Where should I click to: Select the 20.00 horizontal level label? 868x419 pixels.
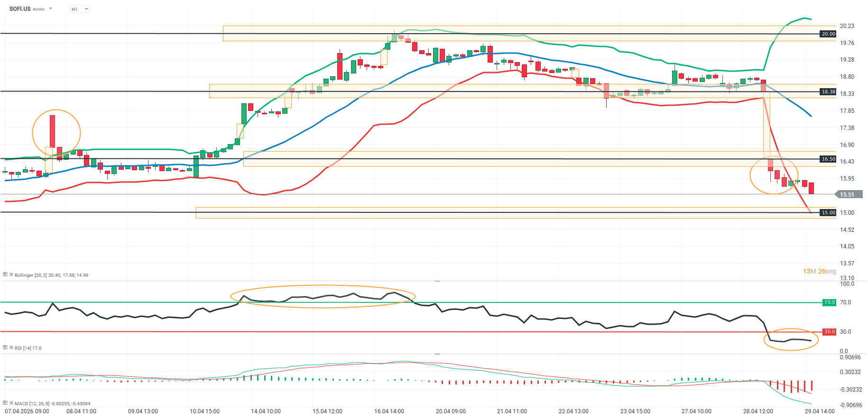[828, 34]
